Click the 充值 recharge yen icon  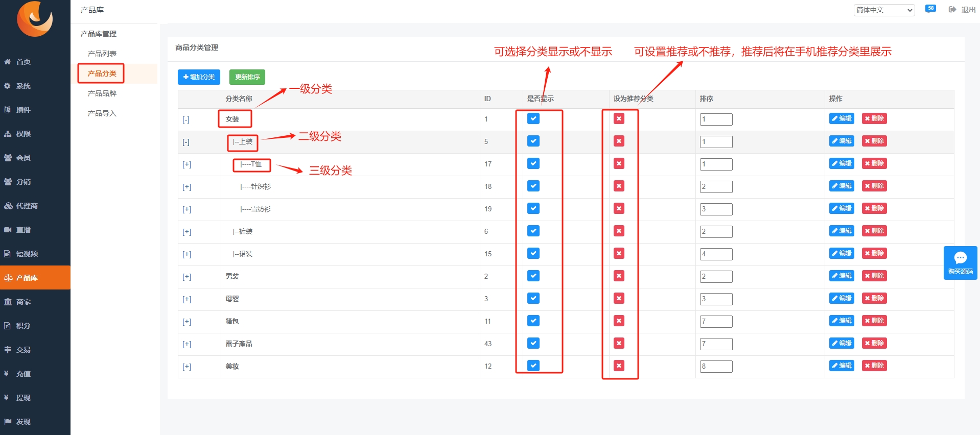7,374
